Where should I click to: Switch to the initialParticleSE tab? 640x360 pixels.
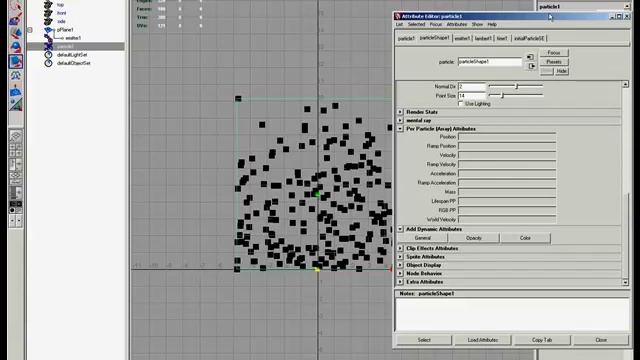[529, 38]
